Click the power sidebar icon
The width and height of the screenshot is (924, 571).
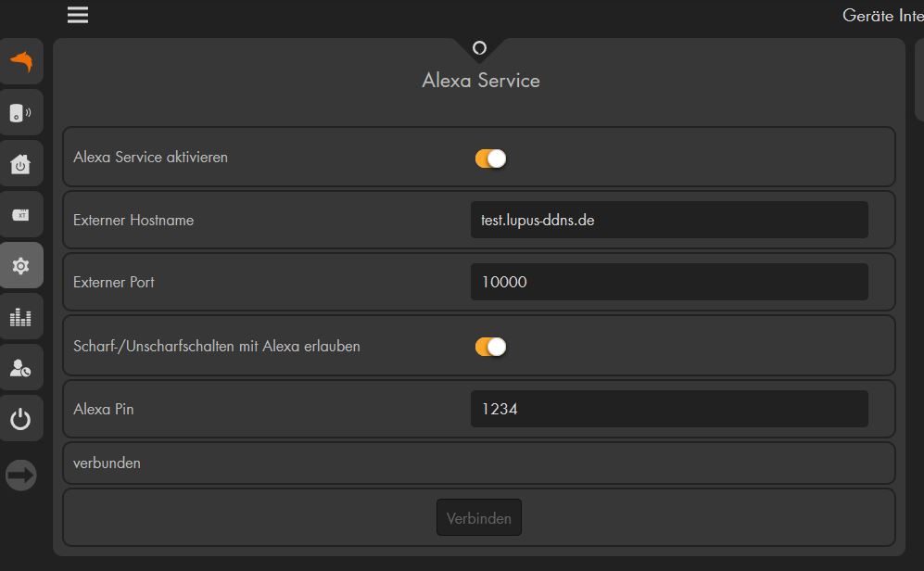pos(21,419)
